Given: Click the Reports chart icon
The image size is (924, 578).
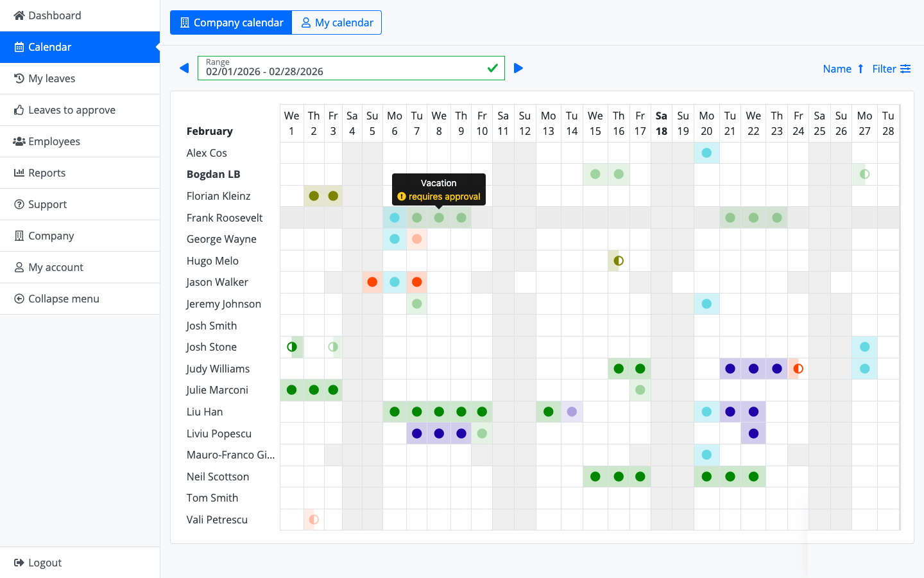Looking at the screenshot, I should (x=19, y=173).
